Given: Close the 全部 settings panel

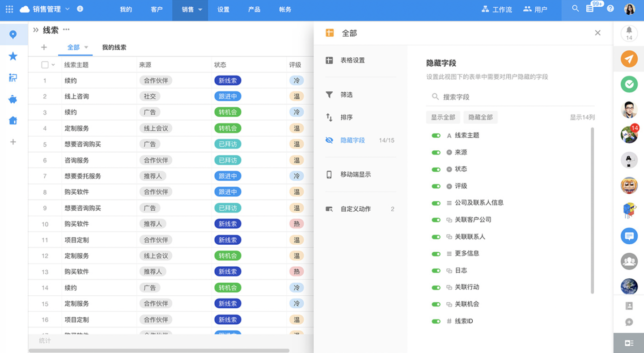Looking at the screenshot, I should [x=597, y=33].
